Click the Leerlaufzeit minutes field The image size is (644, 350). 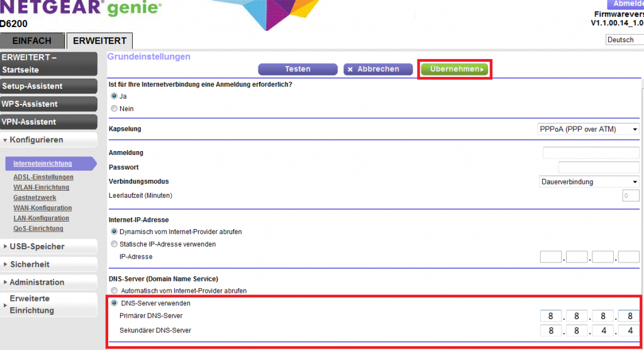point(630,196)
